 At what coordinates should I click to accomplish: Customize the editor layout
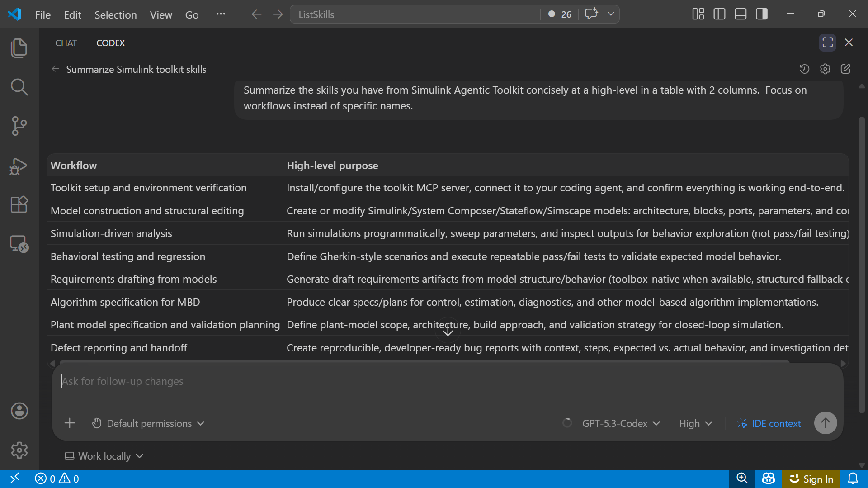(698, 14)
